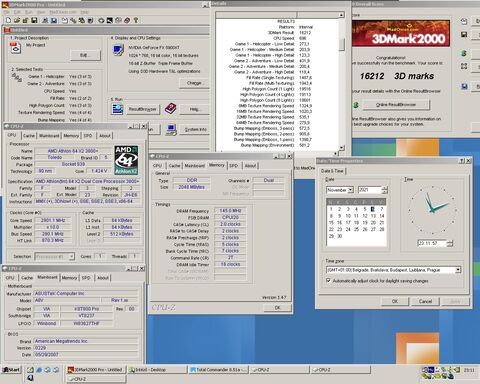Open the Help menu in 3DMark
Screen dimensions: 480x384
(85, 12)
